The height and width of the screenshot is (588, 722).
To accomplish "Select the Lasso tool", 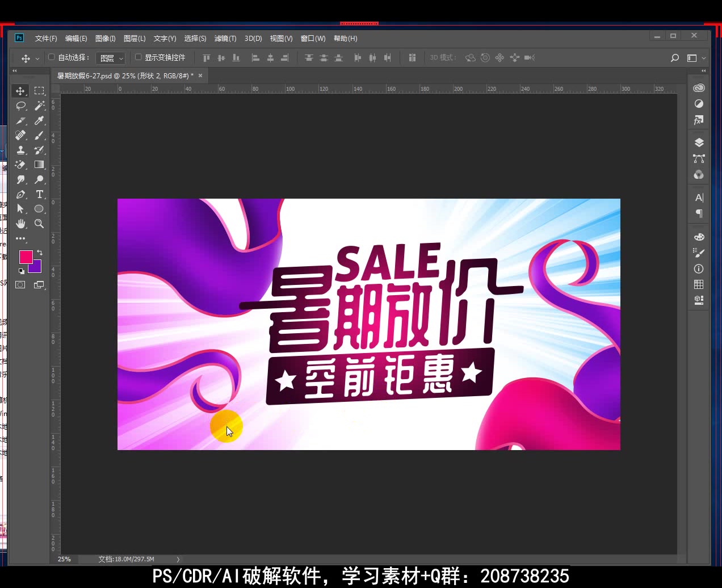I will pyautogui.click(x=21, y=106).
